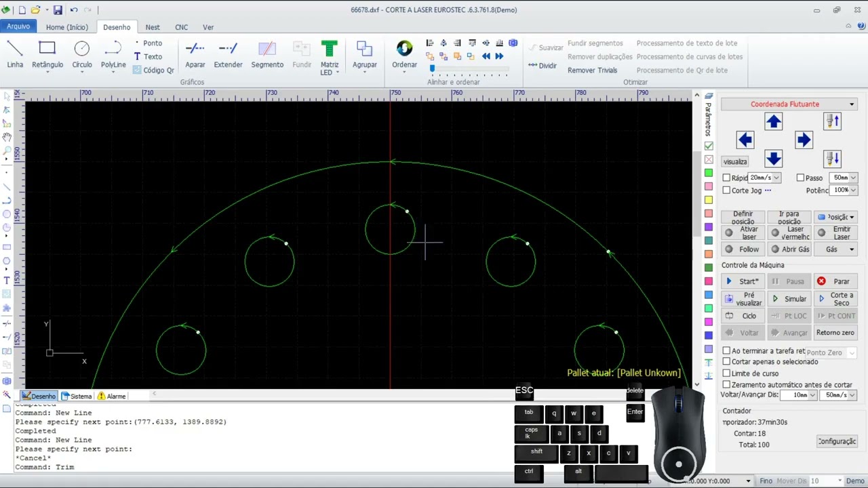
Task: Jog the laser head down with blue arrow
Action: (774, 159)
